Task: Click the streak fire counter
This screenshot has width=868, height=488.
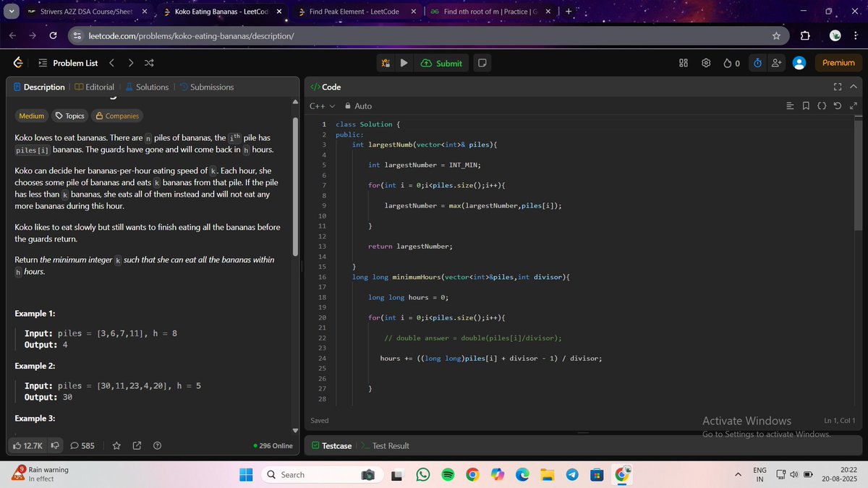Action: 731,63
